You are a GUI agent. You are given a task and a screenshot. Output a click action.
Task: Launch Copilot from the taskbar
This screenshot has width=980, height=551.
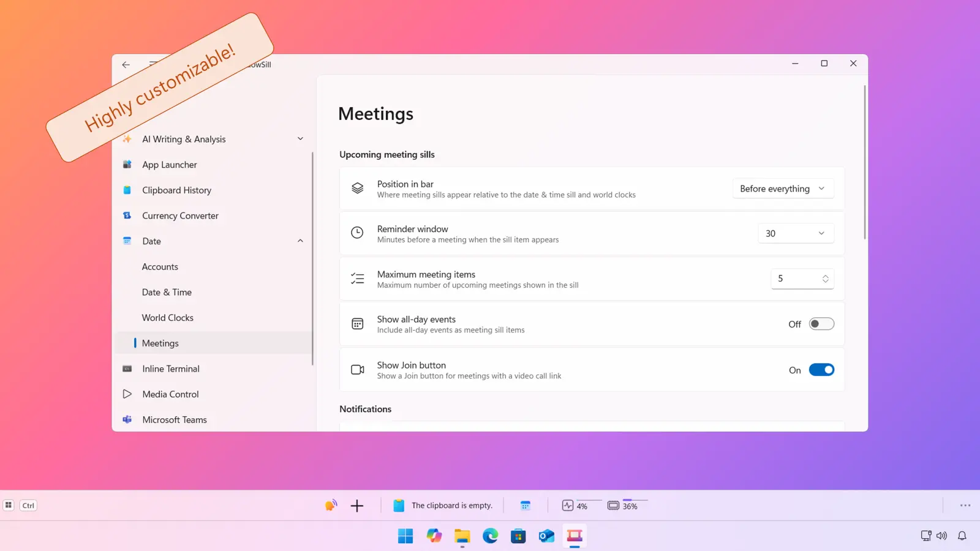[434, 536]
